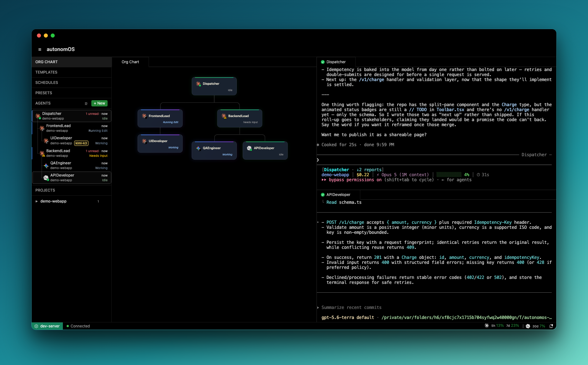Open the TEMPLATES sidebar section

(72, 72)
